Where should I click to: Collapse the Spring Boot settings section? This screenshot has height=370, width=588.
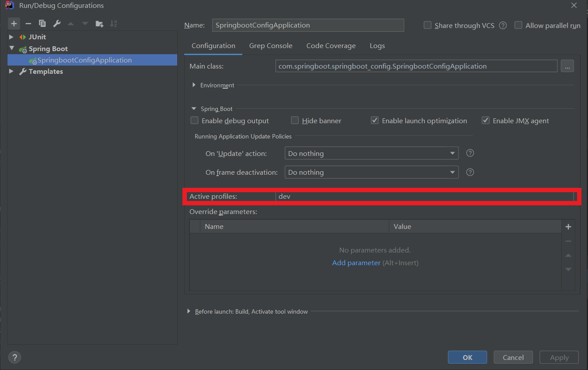[x=194, y=109]
